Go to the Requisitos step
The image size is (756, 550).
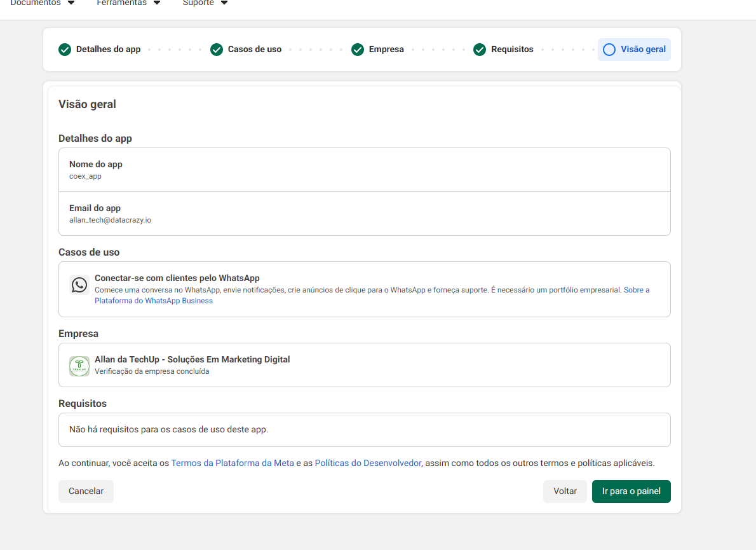[503, 49]
